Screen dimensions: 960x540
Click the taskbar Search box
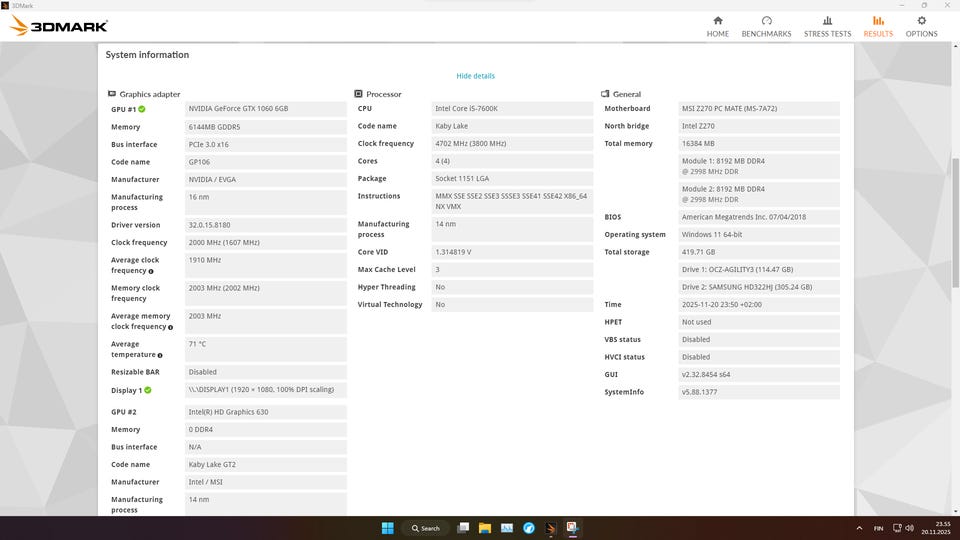(426, 528)
